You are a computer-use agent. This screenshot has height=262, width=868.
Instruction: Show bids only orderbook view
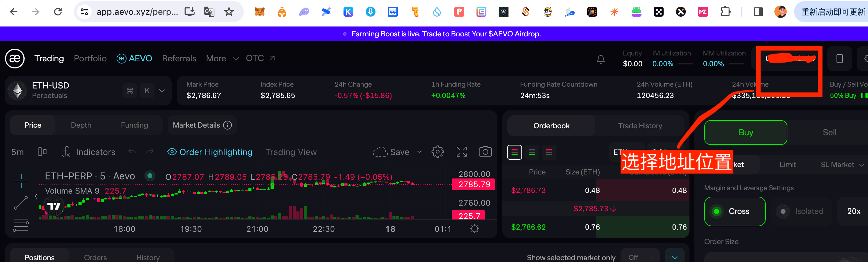[532, 152]
